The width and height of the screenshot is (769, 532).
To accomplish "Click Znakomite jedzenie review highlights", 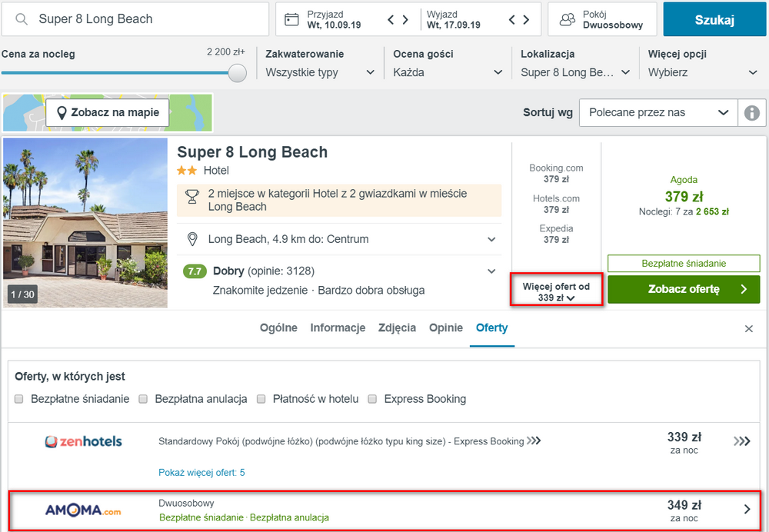I will click(319, 291).
